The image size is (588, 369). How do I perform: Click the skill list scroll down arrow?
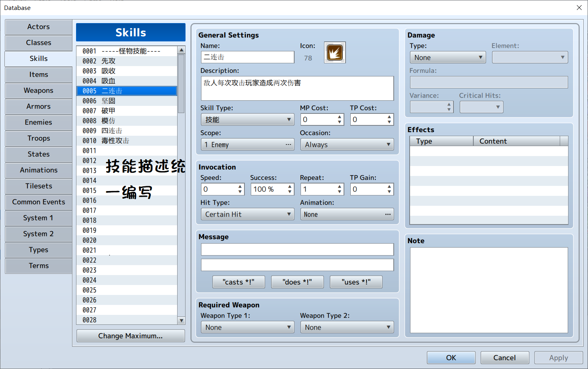click(182, 320)
